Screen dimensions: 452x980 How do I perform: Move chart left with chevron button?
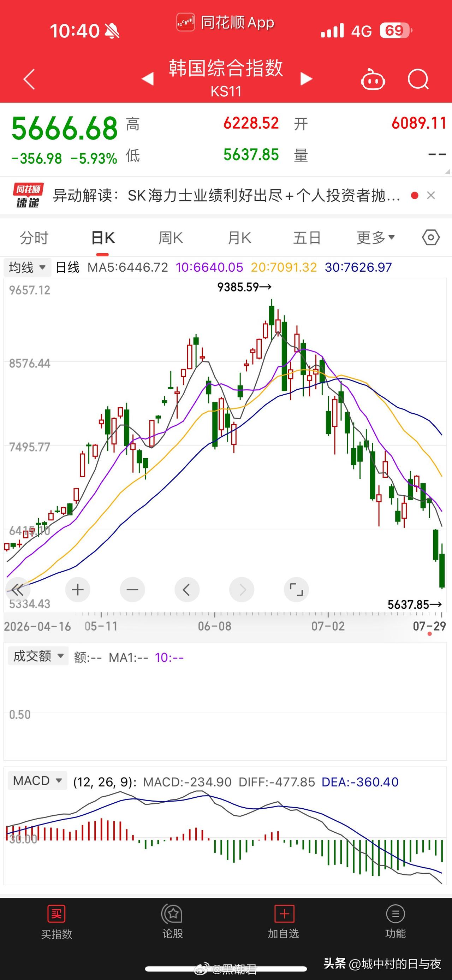[187, 590]
